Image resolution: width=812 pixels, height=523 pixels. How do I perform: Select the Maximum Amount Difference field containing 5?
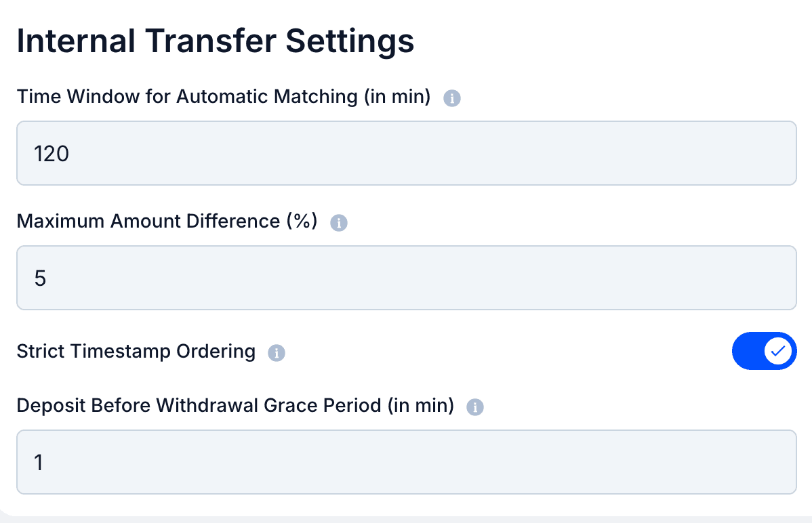click(407, 278)
